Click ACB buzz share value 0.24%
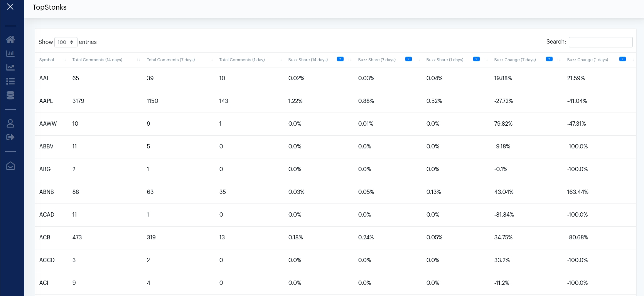The width and height of the screenshot is (644, 296). point(366,237)
